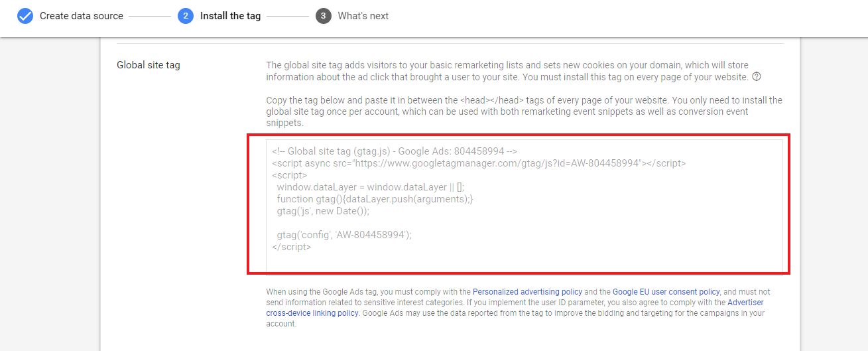Click the function gtag() code line

coord(375,199)
